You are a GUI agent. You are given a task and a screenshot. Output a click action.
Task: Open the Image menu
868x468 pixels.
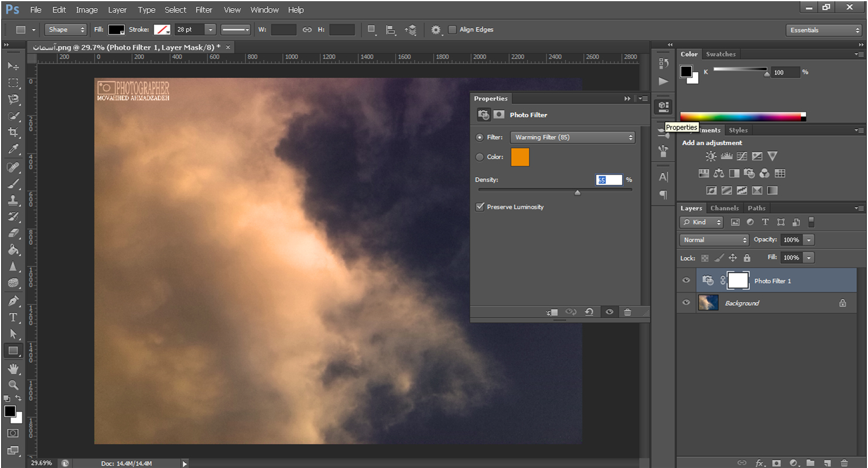tap(87, 10)
